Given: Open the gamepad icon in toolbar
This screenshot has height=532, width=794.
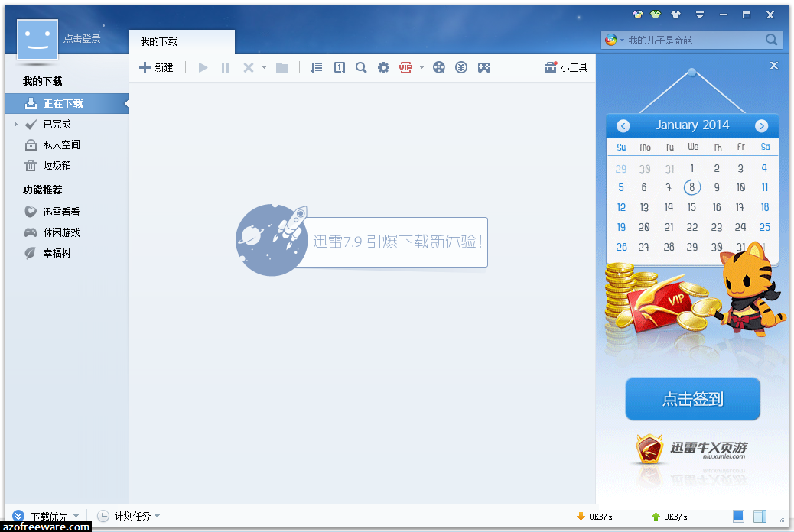Looking at the screenshot, I should pyautogui.click(x=484, y=67).
